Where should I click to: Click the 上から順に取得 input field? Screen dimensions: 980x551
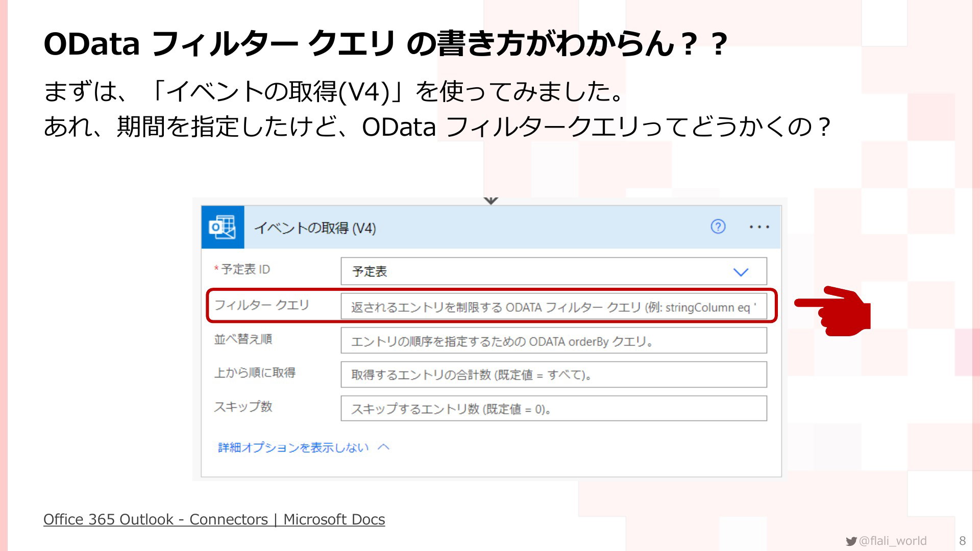pos(554,374)
